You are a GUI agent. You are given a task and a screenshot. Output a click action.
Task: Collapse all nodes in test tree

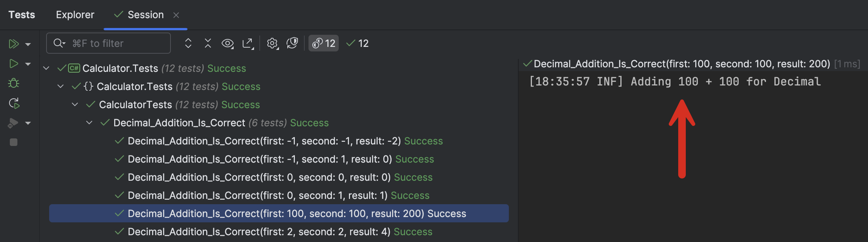click(208, 43)
